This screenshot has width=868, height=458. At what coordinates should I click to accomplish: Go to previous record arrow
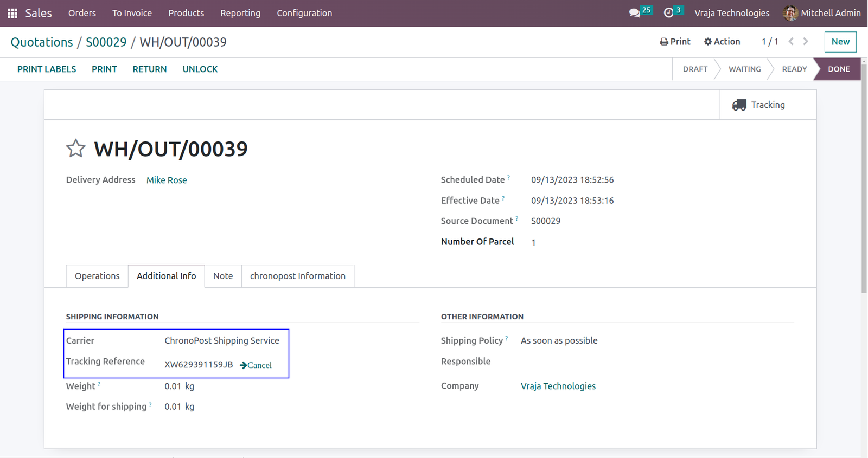click(792, 42)
